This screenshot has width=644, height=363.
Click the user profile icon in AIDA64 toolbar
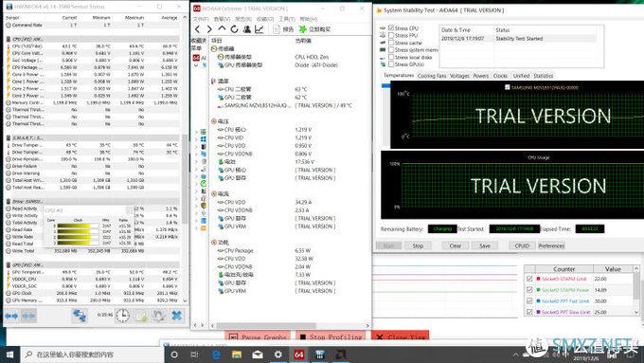pyautogui.click(x=247, y=29)
